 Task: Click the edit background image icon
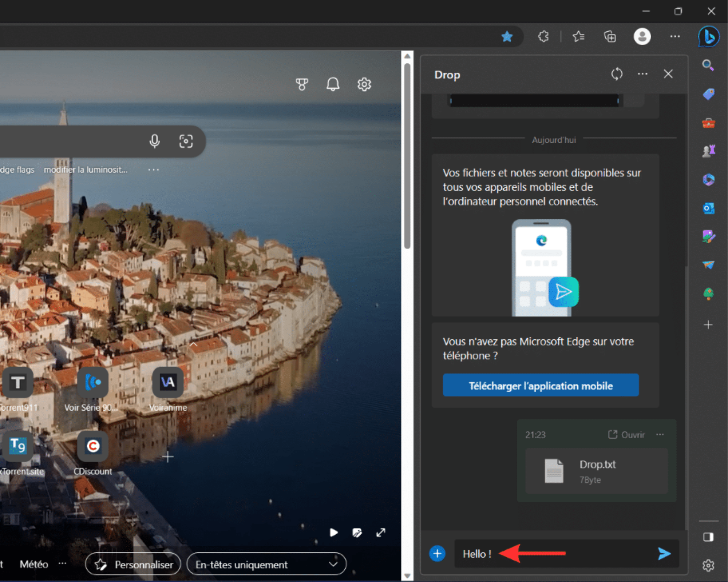pyautogui.click(x=357, y=533)
